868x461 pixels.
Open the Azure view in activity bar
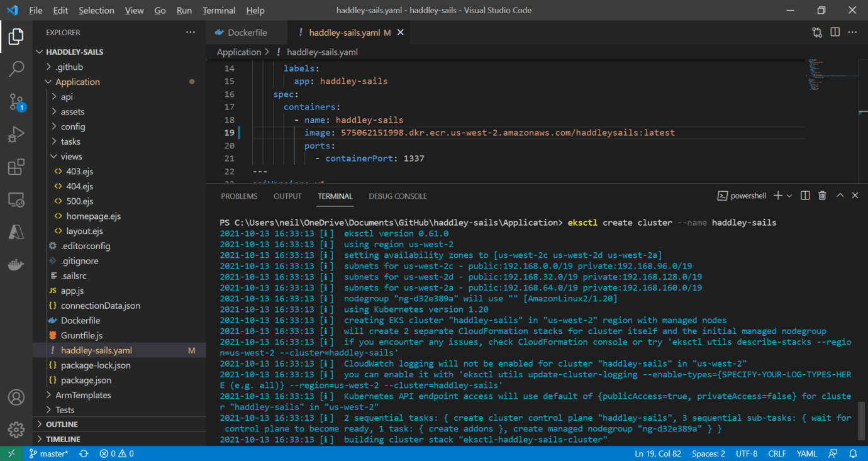[x=16, y=233]
